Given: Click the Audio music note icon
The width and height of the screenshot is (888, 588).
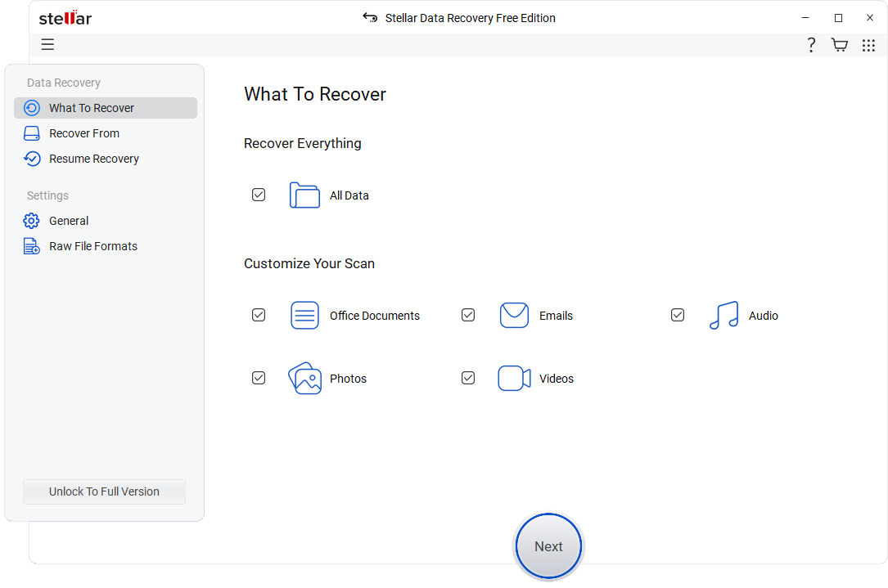Looking at the screenshot, I should point(723,315).
